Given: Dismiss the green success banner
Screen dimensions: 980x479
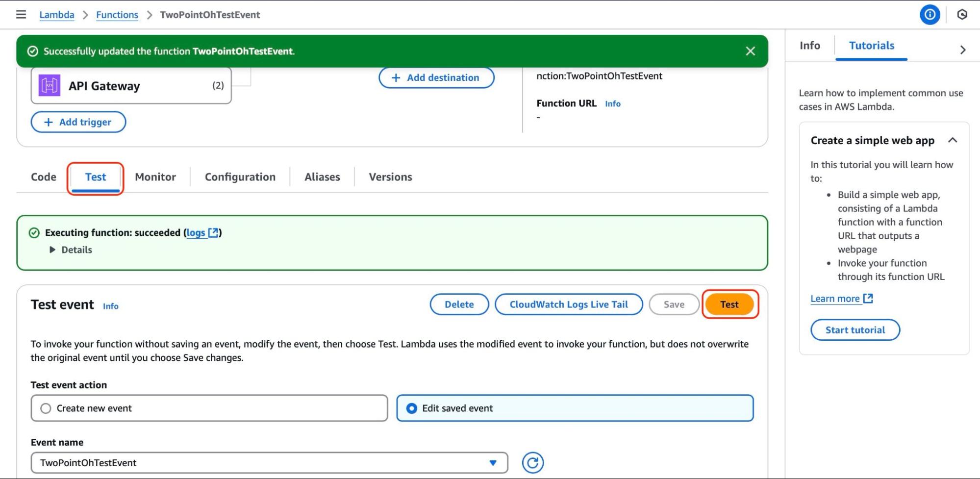Looking at the screenshot, I should 750,51.
